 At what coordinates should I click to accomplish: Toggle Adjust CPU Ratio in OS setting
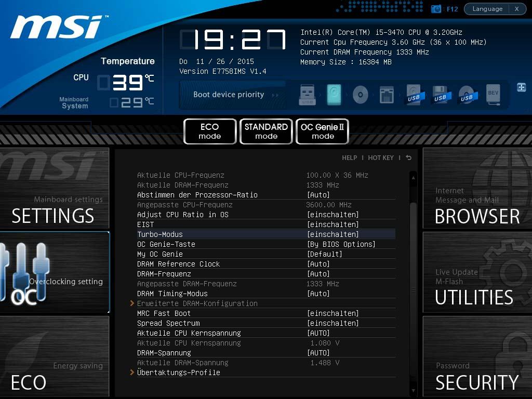tap(266, 215)
